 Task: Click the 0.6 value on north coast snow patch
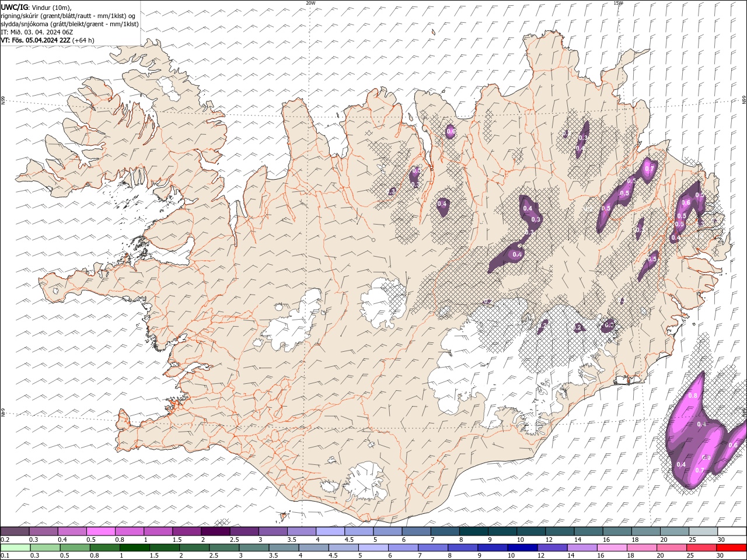[451, 132]
